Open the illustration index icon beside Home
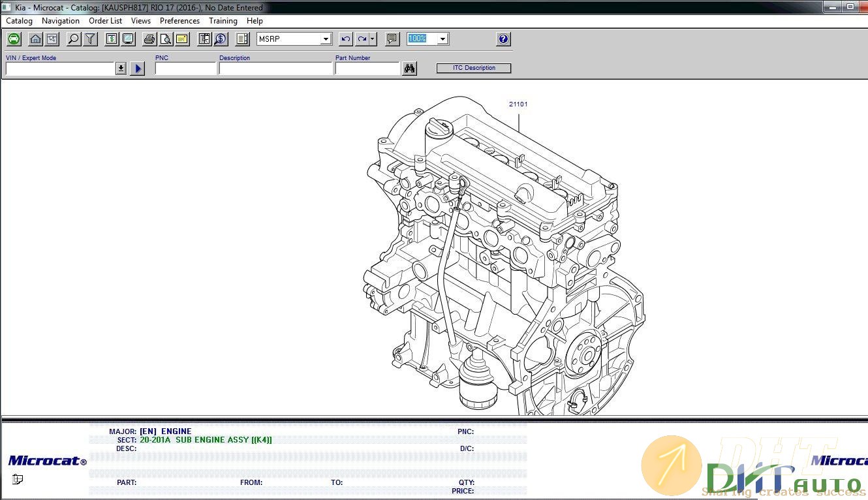This screenshot has height=500, width=868. (x=52, y=39)
